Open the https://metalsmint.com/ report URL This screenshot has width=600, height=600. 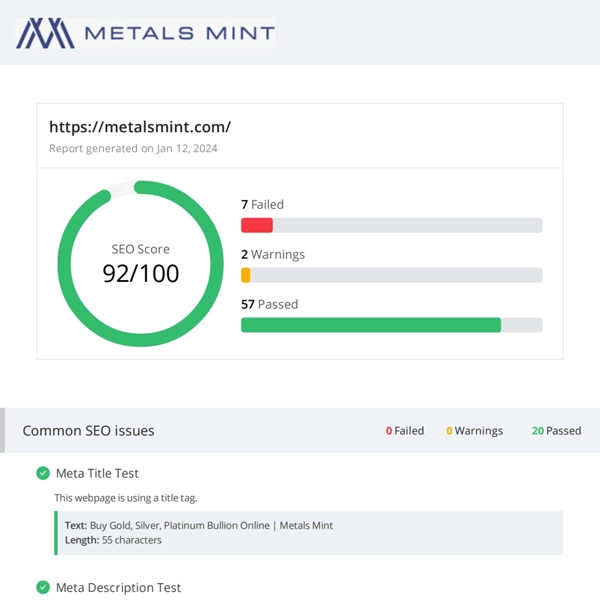[140, 127]
